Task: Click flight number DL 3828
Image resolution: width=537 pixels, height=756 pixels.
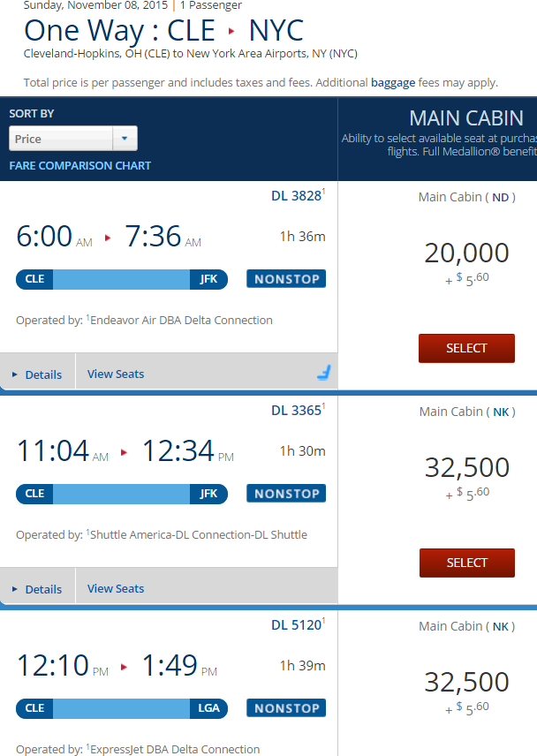Action: coord(298,196)
